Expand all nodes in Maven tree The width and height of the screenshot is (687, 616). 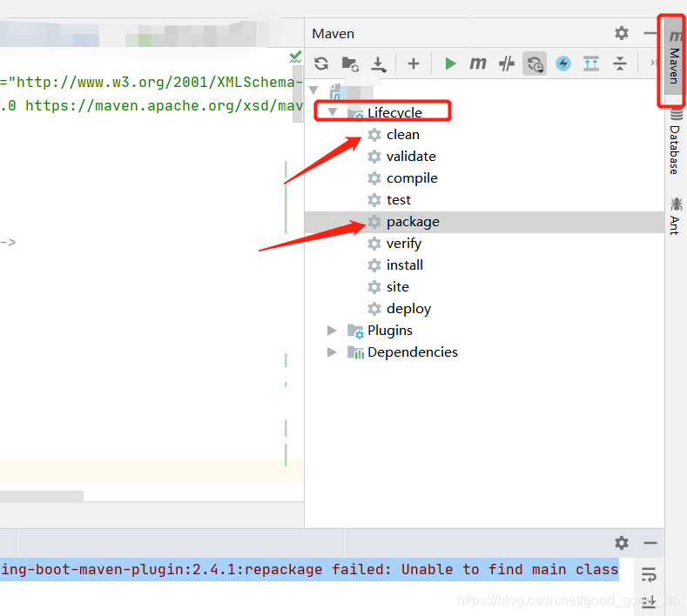pos(591,64)
